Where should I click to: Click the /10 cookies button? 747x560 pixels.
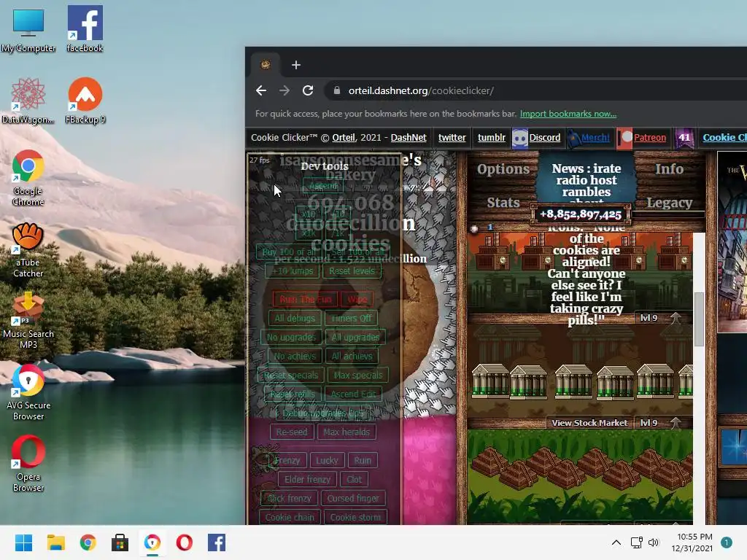click(x=338, y=214)
